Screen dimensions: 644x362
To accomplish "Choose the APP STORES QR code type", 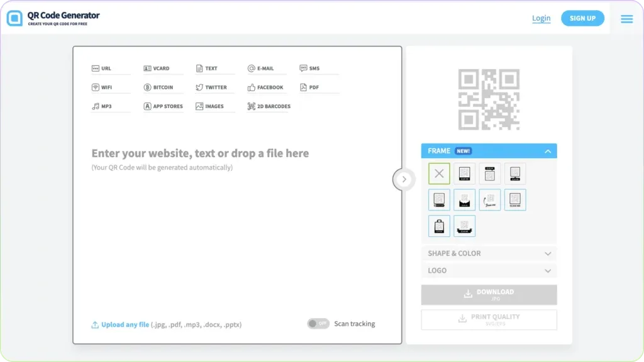I will click(x=164, y=106).
